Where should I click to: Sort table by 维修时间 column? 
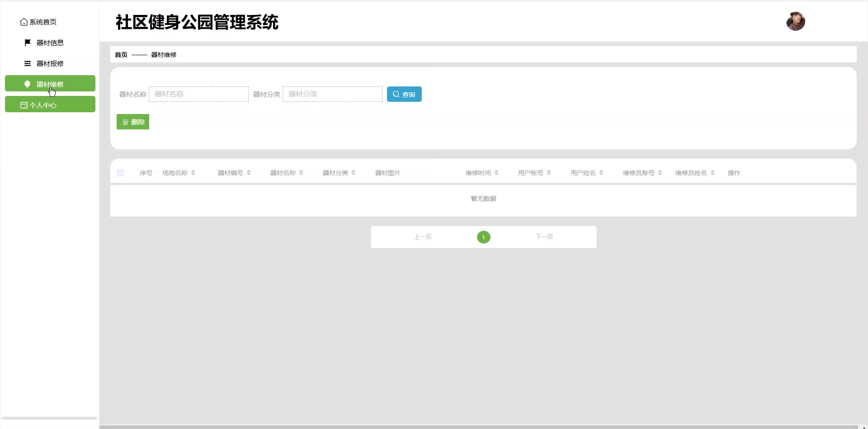(x=496, y=173)
